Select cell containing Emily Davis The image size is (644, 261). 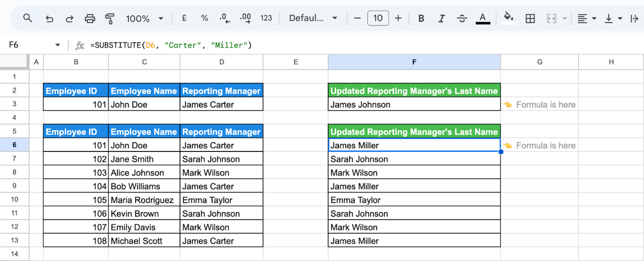coord(144,227)
